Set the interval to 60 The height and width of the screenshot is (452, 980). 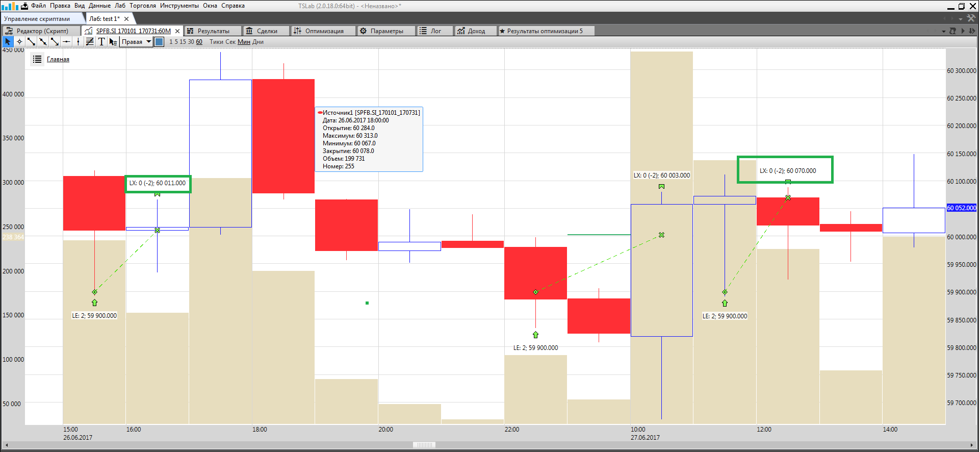point(199,42)
